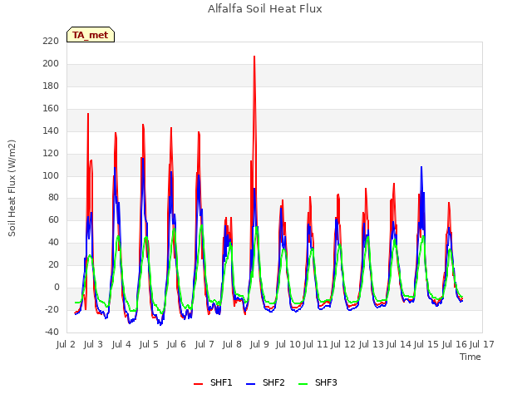532x399 pixels.
Task: Click the 60 y-axis tick label
Action: tap(53, 219)
